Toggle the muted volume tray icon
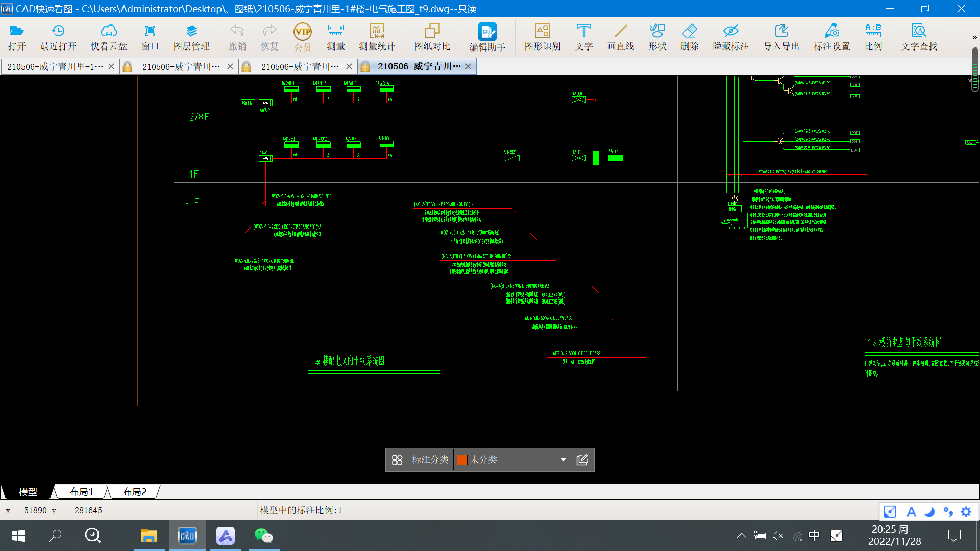This screenshot has height=551, width=980. [777, 536]
